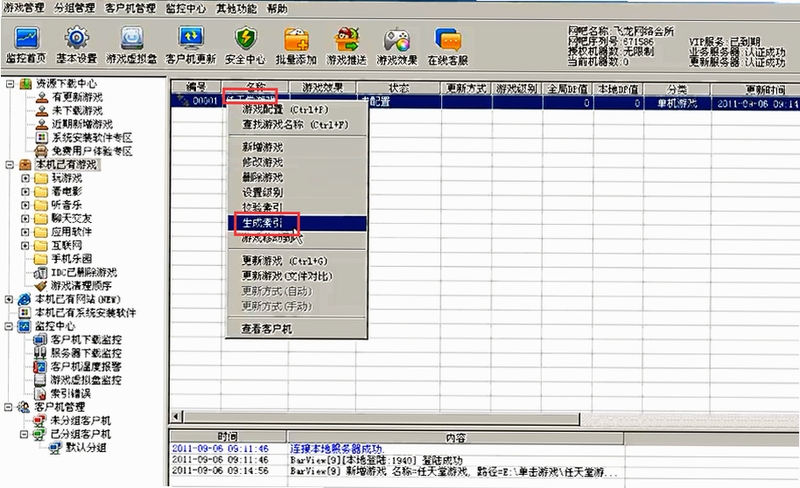Sort by the 分类 column header

pyautogui.click(x=677, y=89)
